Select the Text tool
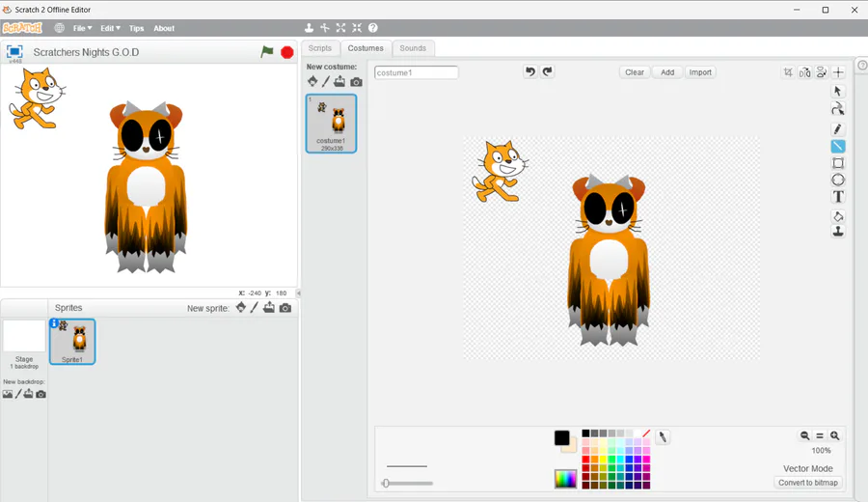 (837, 197)
